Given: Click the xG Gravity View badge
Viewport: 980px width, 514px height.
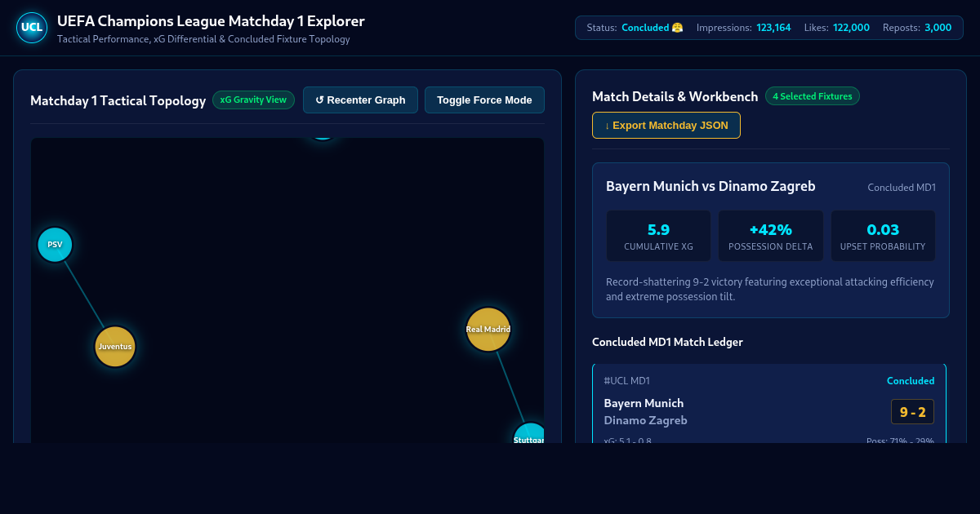Looking at the screenshot, I should (x=253, y=100).
